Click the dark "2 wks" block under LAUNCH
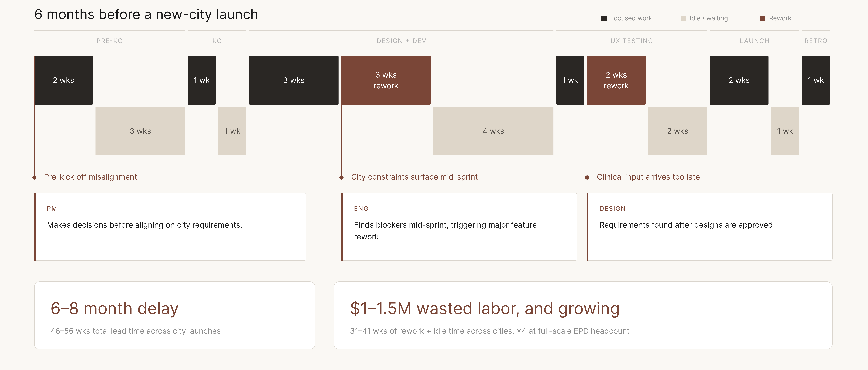Viewport: 868px width, 370px height. [x=739, y=80]
